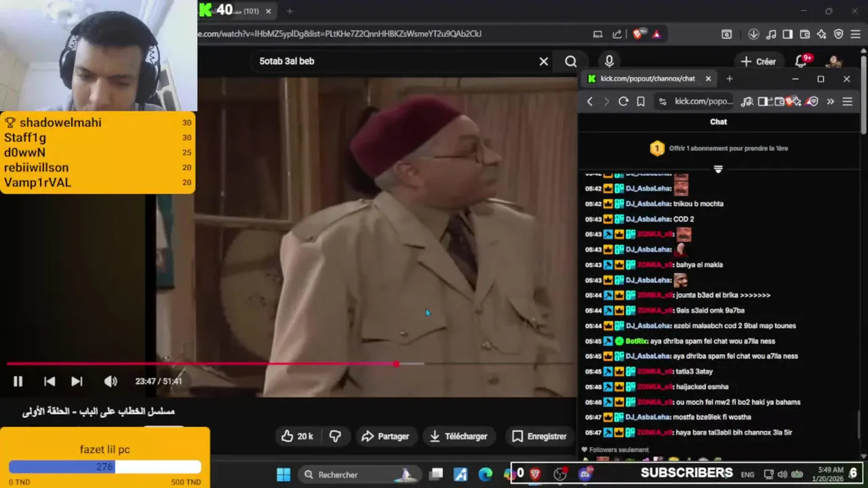Bookmark the Kick chat page
Viewport: 868px width, 488px height.
[x=641, y=102]
